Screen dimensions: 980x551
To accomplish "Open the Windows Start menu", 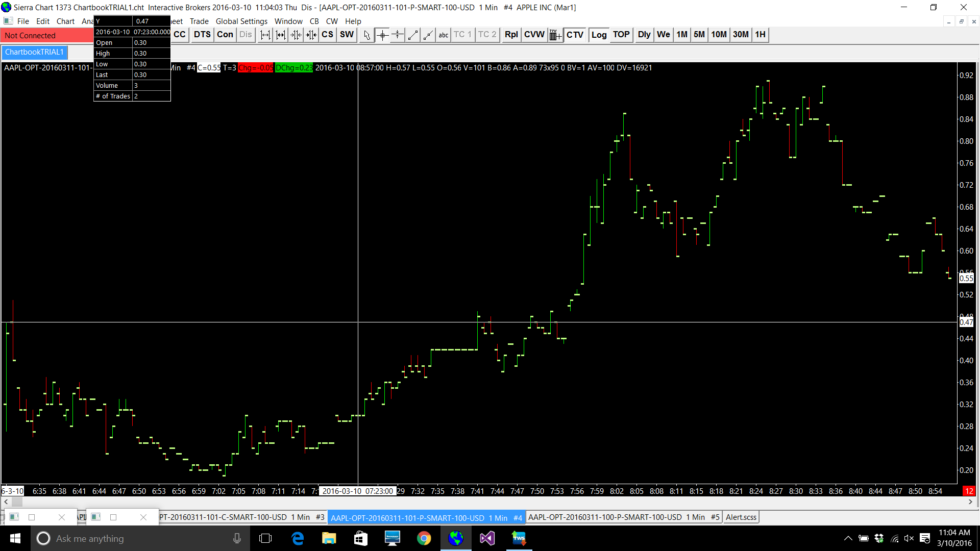I will click(x=15, y=538).
